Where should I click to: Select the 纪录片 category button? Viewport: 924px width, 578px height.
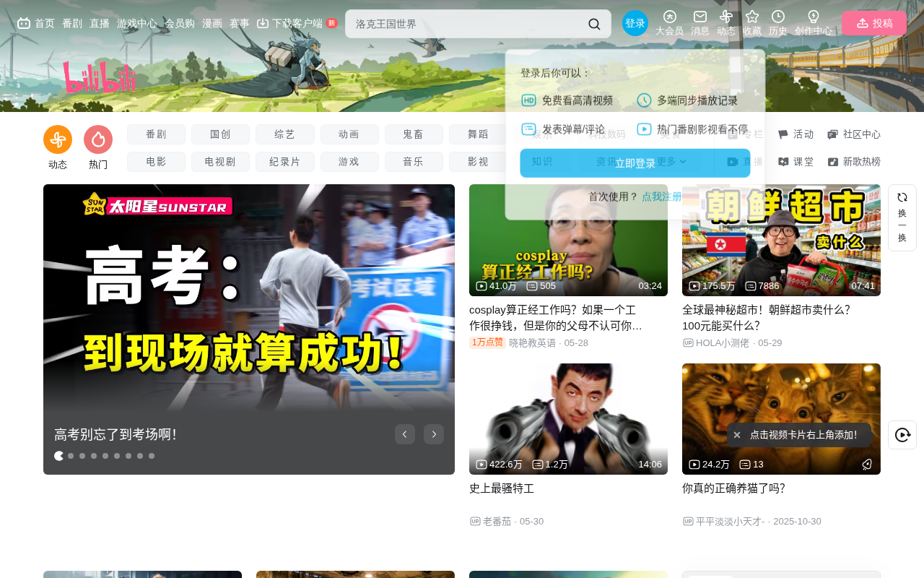point(285,162)
